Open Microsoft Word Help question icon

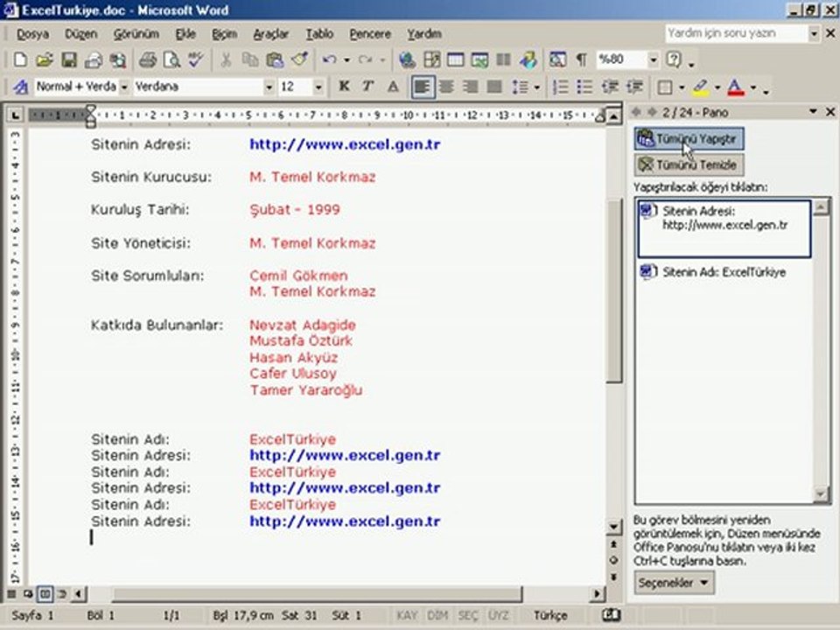(x=674, y=59)
